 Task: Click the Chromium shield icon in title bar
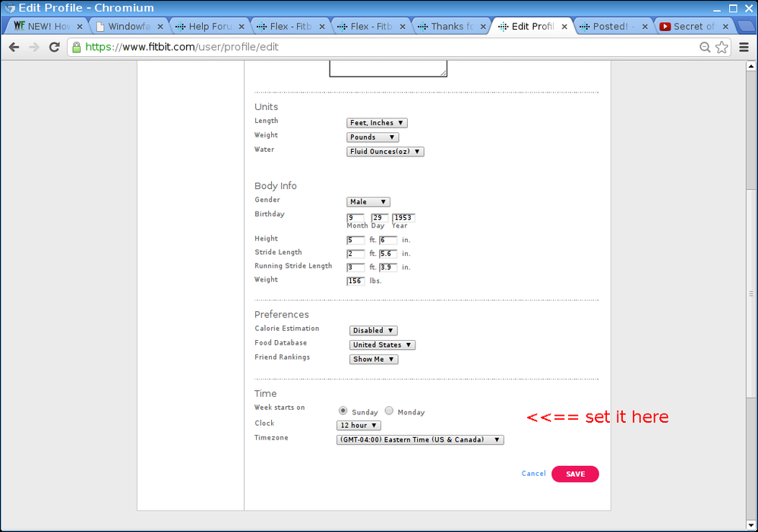click(x=9, y=8)
